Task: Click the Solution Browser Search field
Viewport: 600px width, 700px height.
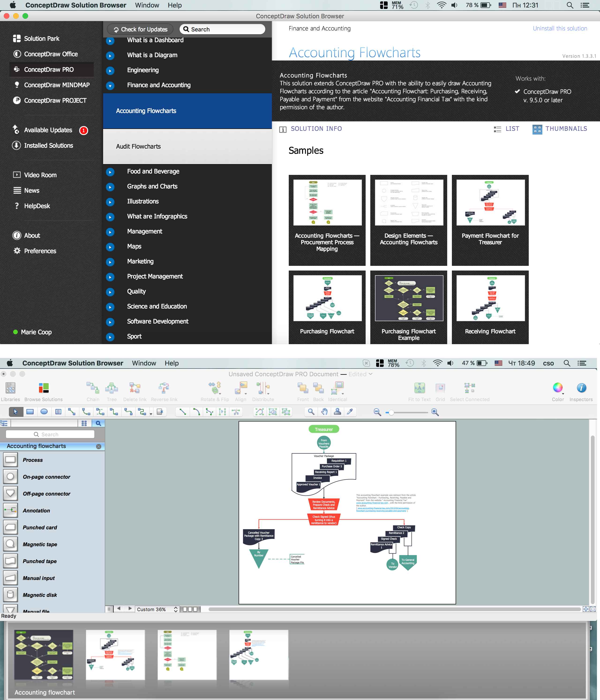Action: pyautogui.click(x=223, y=29)
